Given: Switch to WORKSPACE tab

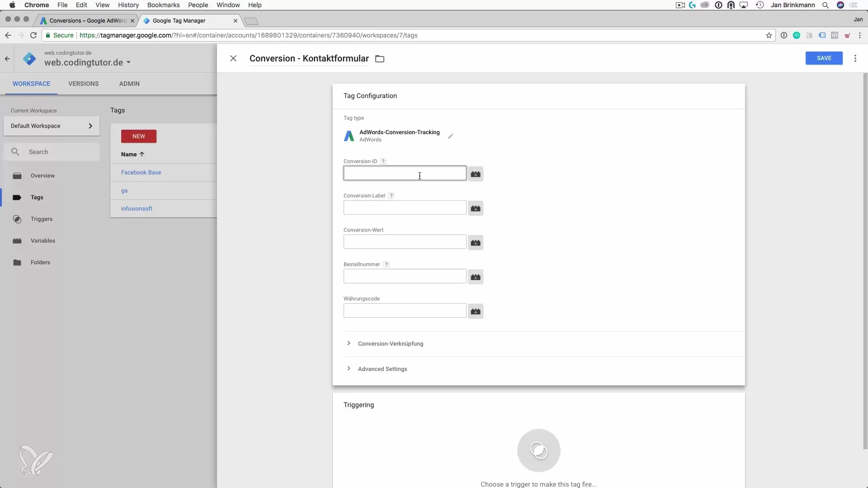Looking at the screenshot, I should click(x=31, y=84).
